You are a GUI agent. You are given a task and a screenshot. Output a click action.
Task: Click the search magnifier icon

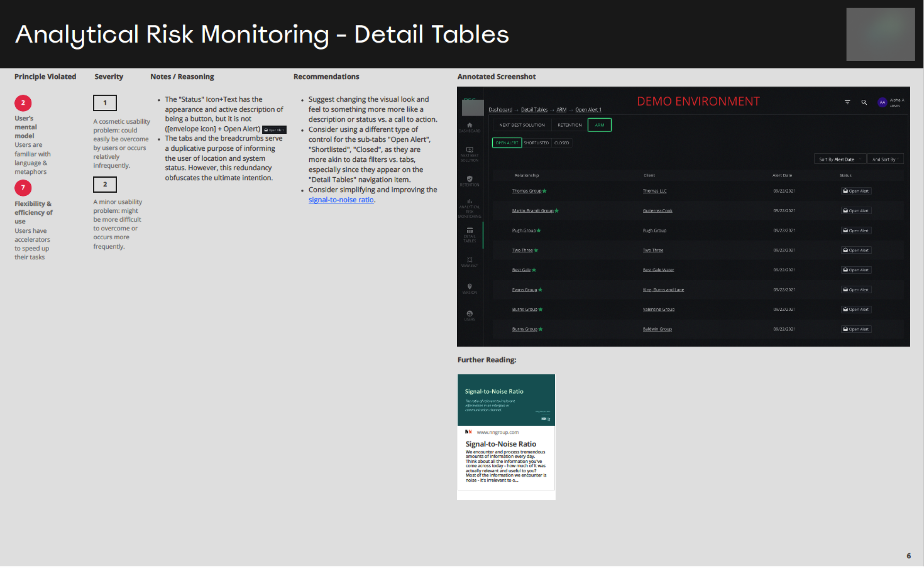864,102
